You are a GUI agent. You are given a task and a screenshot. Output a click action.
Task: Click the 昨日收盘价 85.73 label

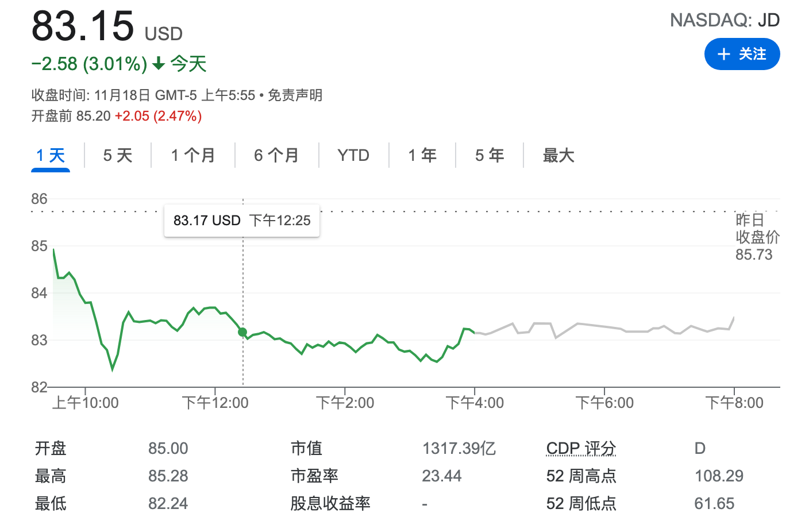click(x=758, y=237)
